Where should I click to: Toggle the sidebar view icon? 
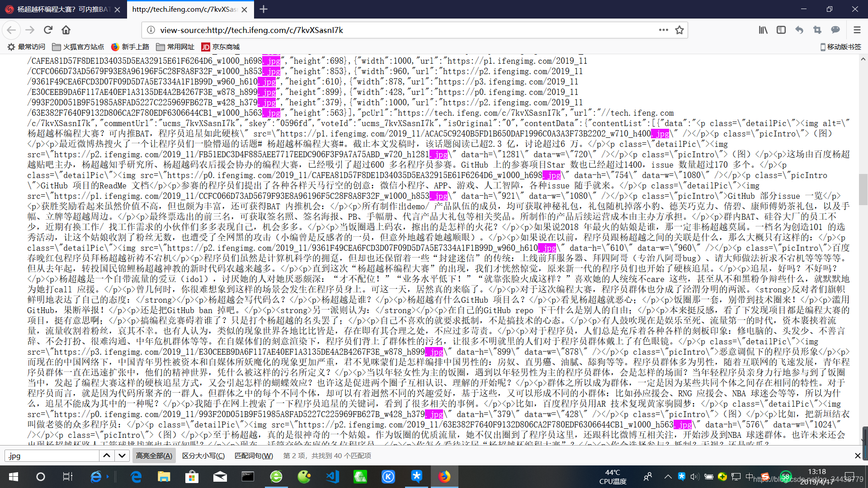tap(781, 30)
